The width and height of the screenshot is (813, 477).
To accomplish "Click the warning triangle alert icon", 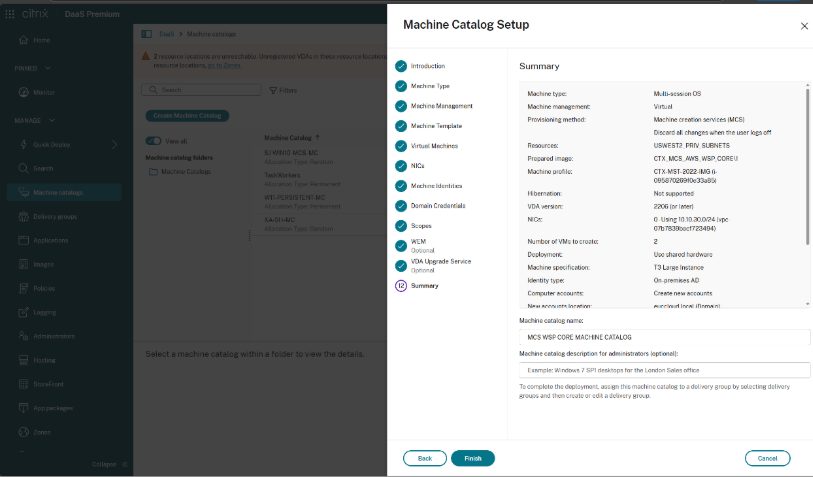I will coord(146,56).
